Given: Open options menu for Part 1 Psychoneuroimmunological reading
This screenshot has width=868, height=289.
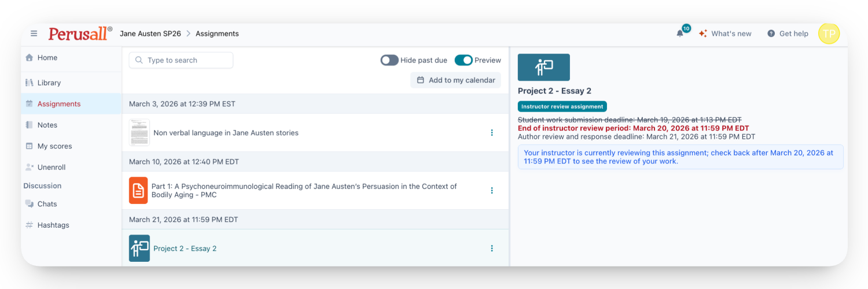Looking at the screenshot, I should 492,190.
